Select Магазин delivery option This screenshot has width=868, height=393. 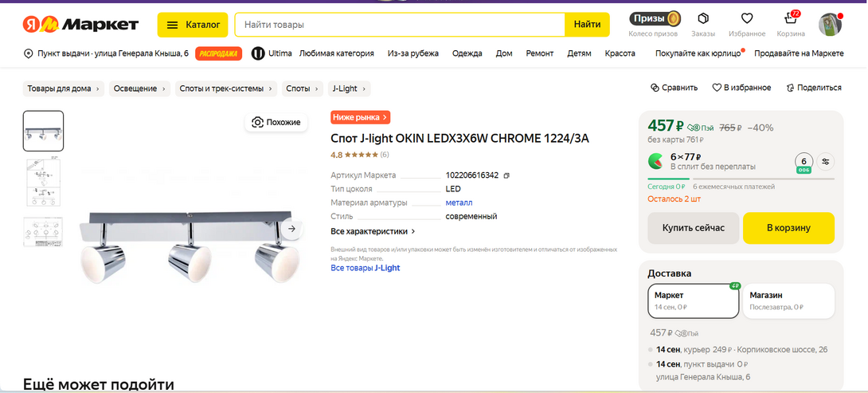click(788, 301)
